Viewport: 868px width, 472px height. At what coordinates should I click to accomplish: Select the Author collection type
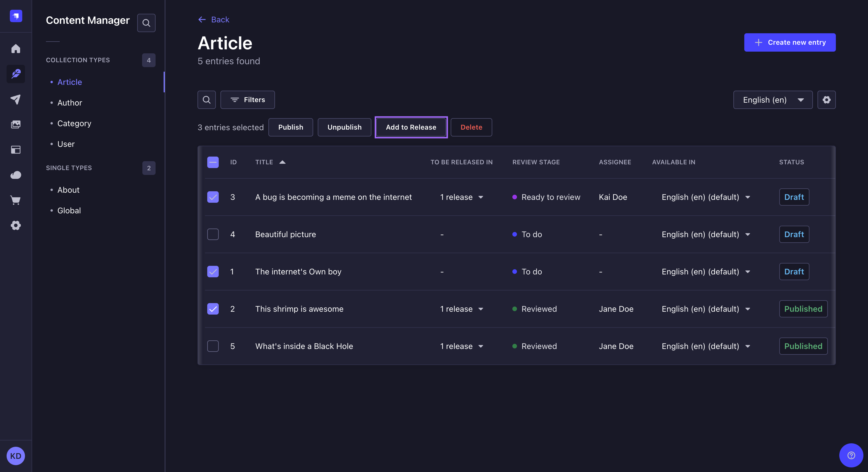tap(69, 103)
